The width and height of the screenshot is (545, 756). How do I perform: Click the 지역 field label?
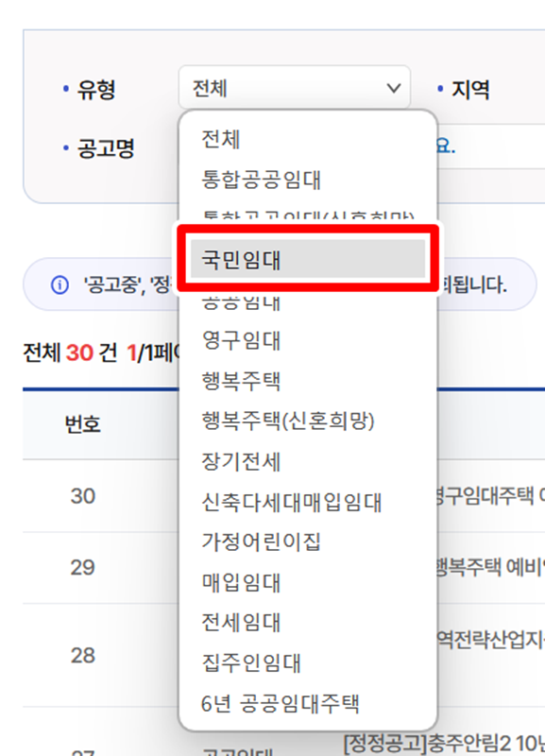pos(469,89)
